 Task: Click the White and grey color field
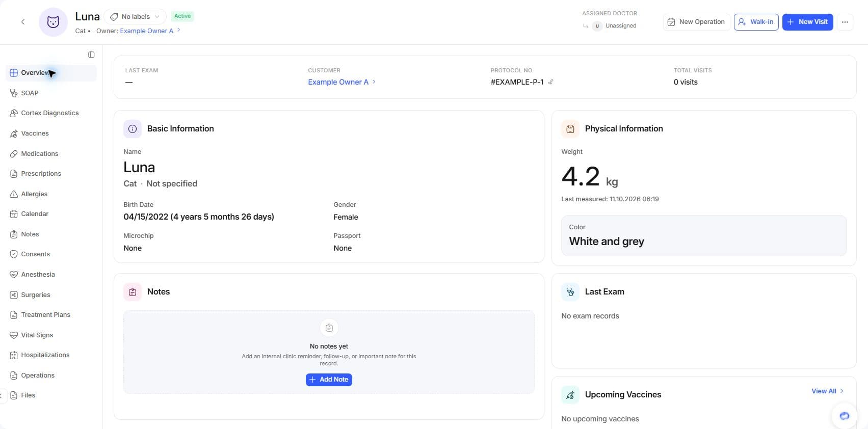click(704, 235)
